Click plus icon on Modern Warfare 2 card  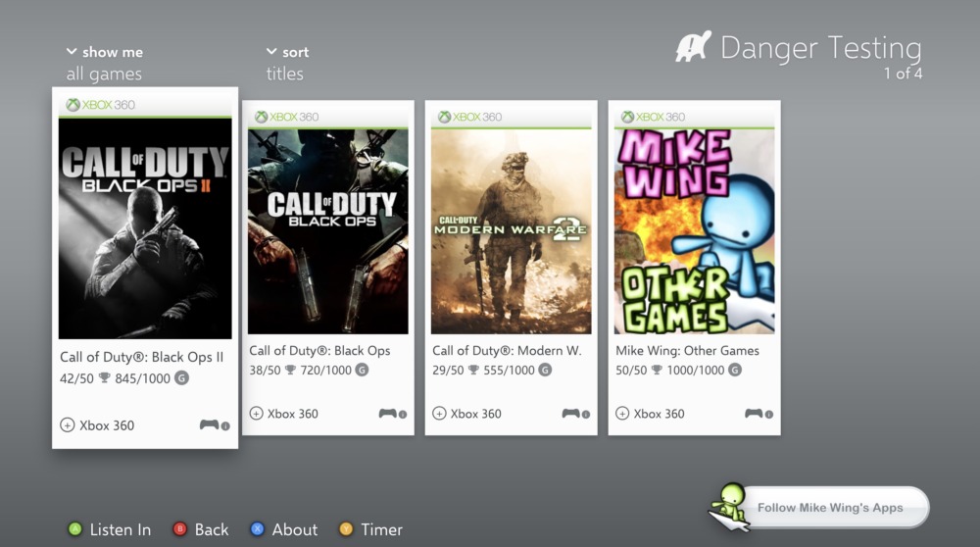[439, 414]
